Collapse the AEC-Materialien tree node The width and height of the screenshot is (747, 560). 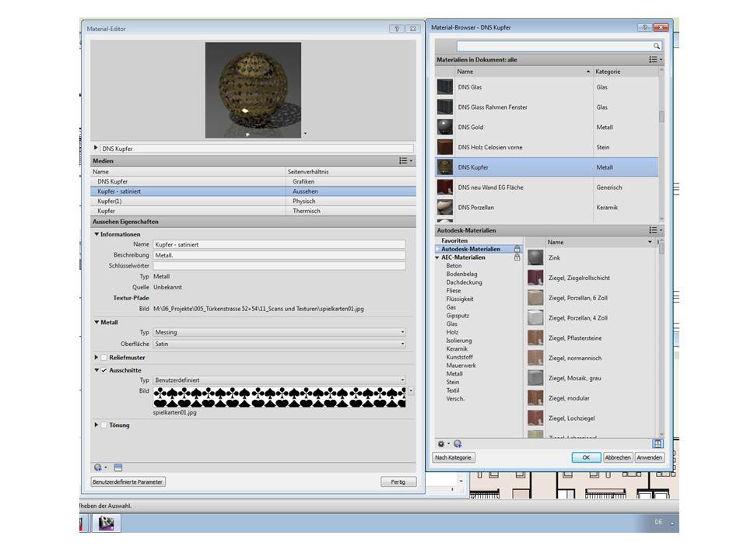pos(437,257)
